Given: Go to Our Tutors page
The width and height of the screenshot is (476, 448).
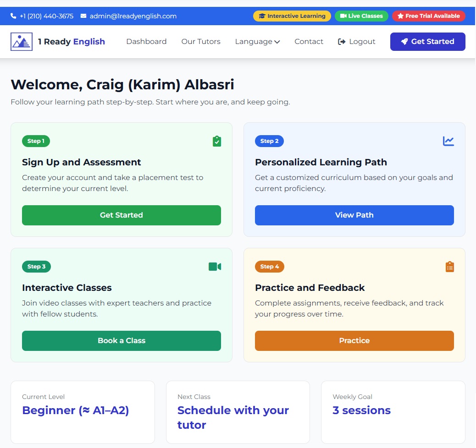Looking at the screenshot, I should pos(201,42).
